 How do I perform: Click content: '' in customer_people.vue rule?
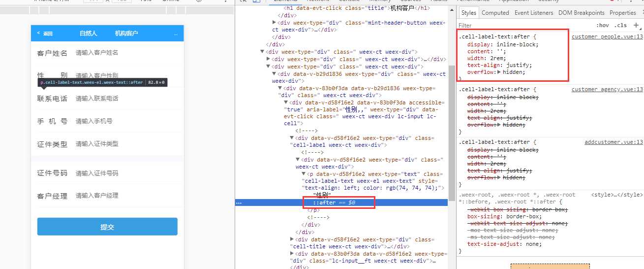coord(487,51)
